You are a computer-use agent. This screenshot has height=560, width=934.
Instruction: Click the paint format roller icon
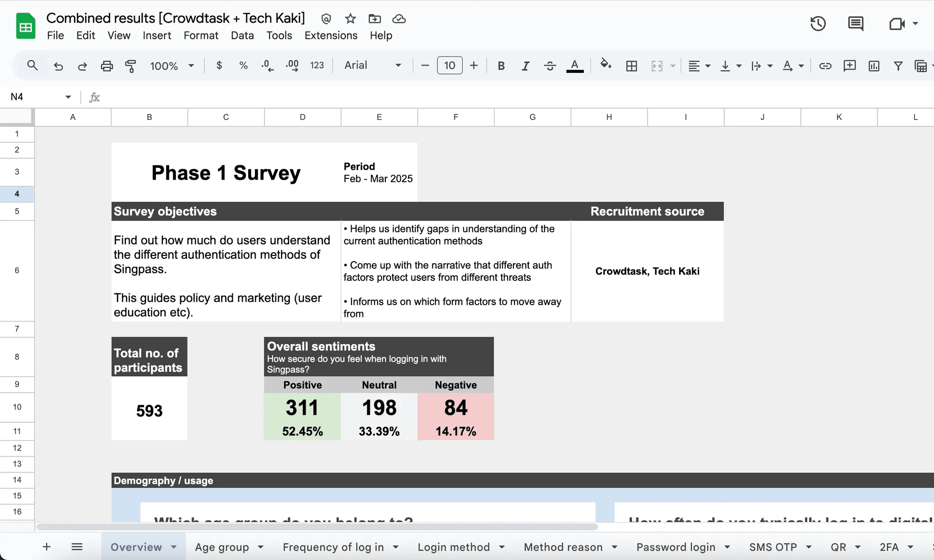(x=130, y=66)
